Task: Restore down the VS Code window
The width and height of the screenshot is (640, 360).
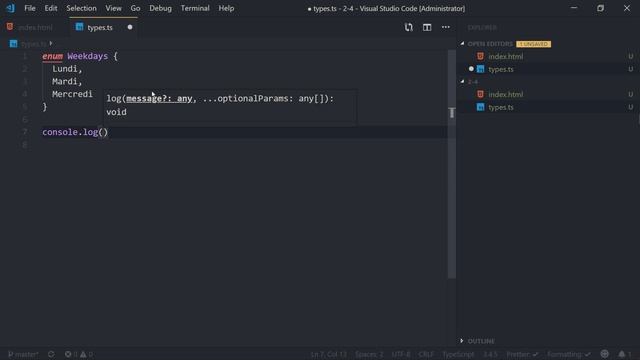Action: coord(600,8)
